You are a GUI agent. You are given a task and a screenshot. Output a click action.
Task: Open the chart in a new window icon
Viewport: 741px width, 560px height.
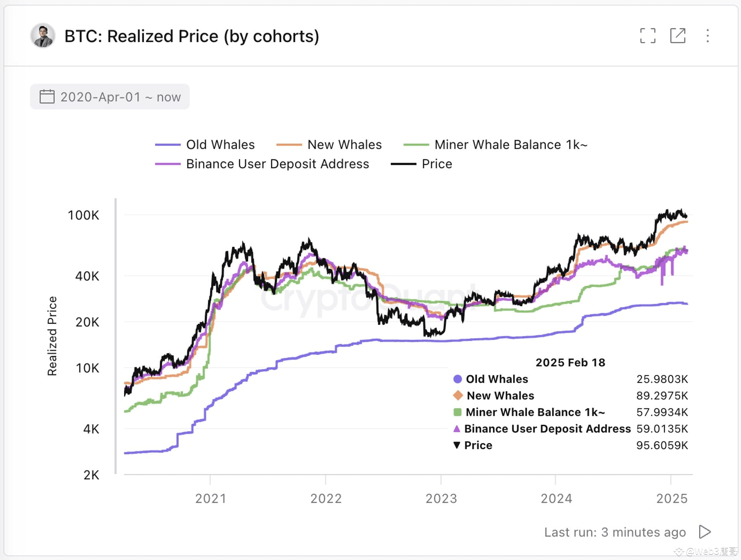tap(678, 36)
